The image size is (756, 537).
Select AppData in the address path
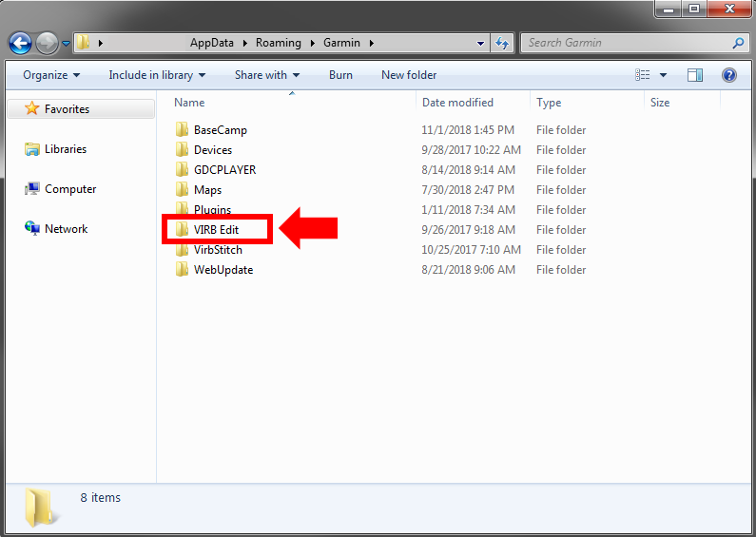[x=212, y=43]
